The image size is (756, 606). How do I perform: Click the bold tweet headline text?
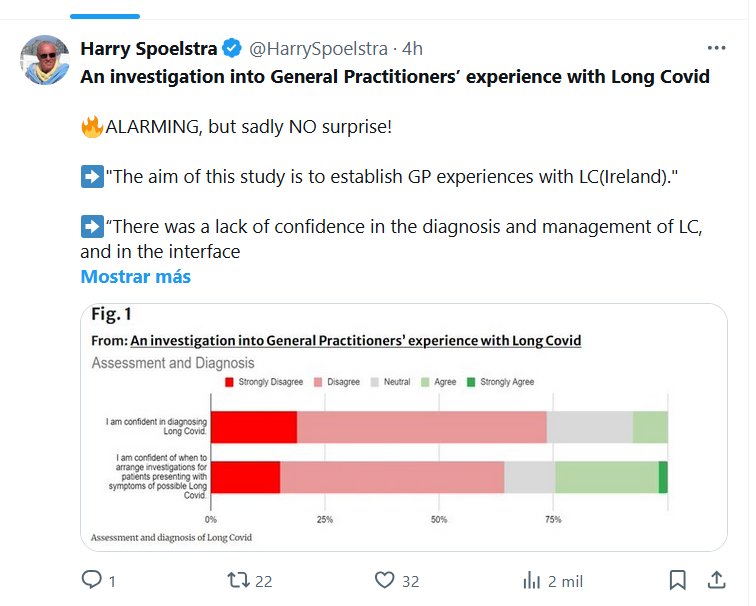(395, 76)
